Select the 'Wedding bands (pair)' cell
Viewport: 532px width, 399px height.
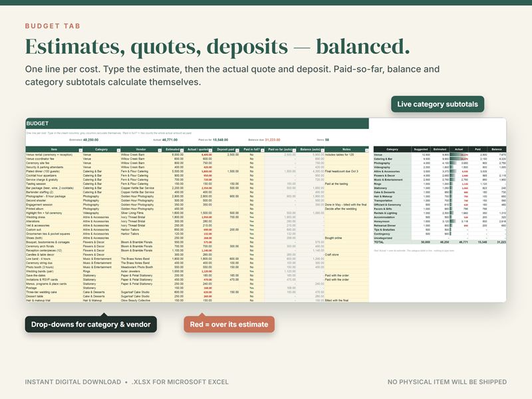54,271
